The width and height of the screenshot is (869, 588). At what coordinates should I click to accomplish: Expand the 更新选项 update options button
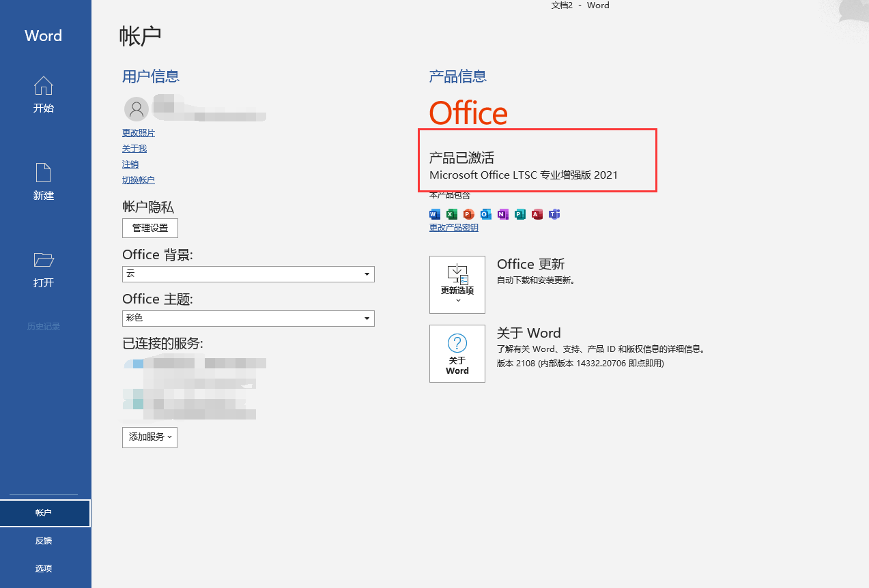click(x=457, y=284)
